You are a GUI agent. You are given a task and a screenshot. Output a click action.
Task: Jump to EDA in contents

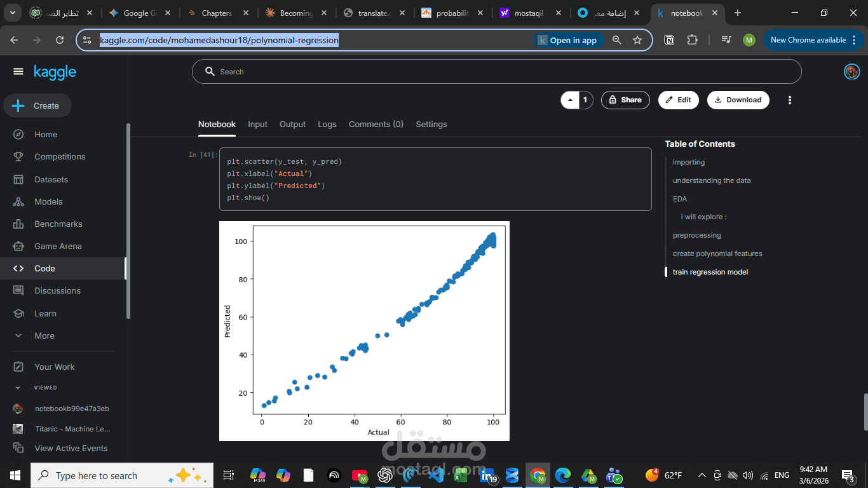[x=680, y=199]
